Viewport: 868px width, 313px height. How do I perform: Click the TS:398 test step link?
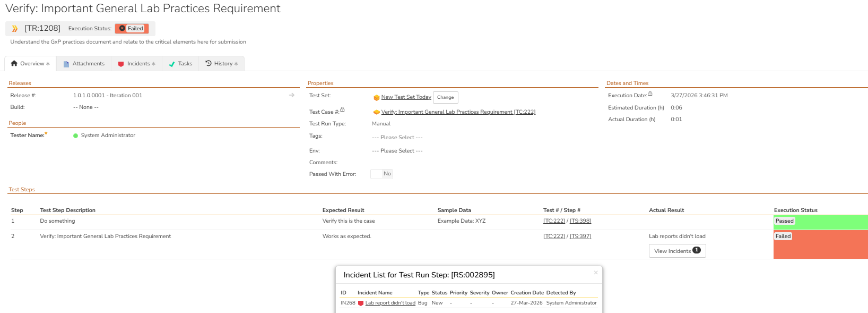point(580,221)
